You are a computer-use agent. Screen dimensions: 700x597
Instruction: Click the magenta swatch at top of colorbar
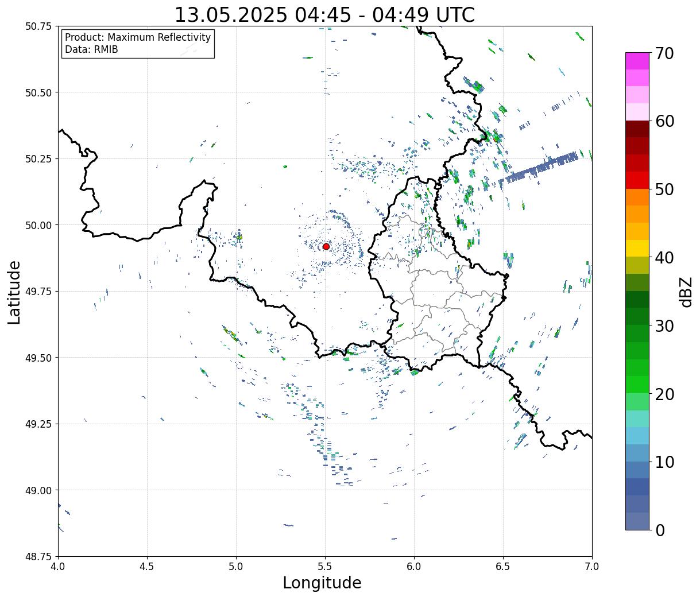tap(637, 61)
